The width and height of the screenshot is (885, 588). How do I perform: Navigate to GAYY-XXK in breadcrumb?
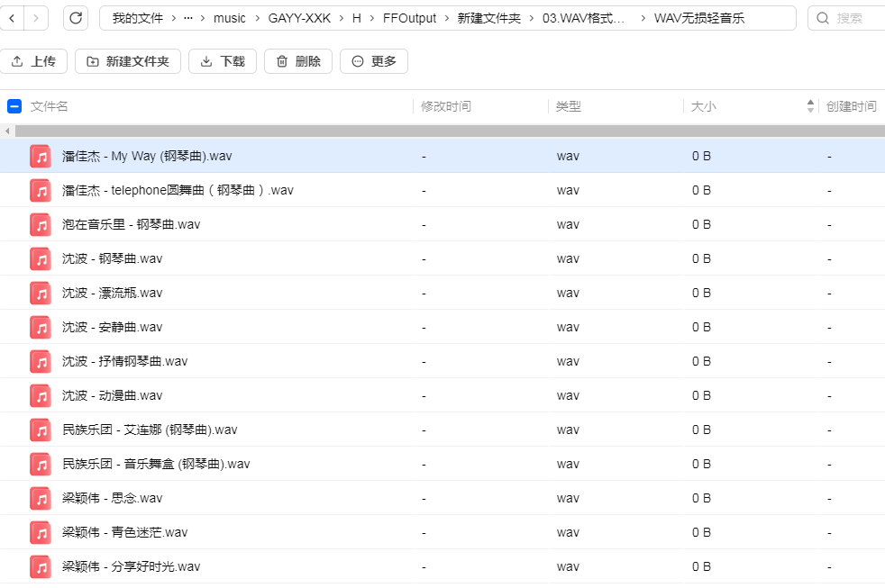click(299, 19)
